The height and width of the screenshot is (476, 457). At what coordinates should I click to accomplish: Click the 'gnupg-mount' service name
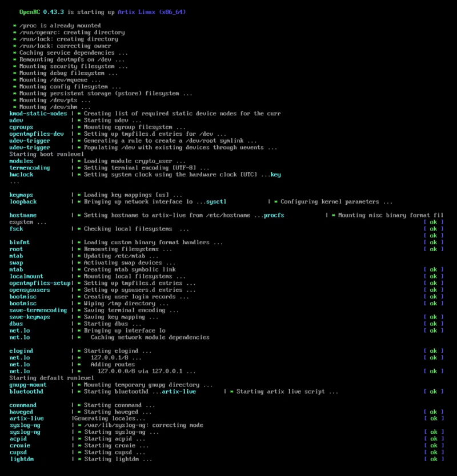28,385
